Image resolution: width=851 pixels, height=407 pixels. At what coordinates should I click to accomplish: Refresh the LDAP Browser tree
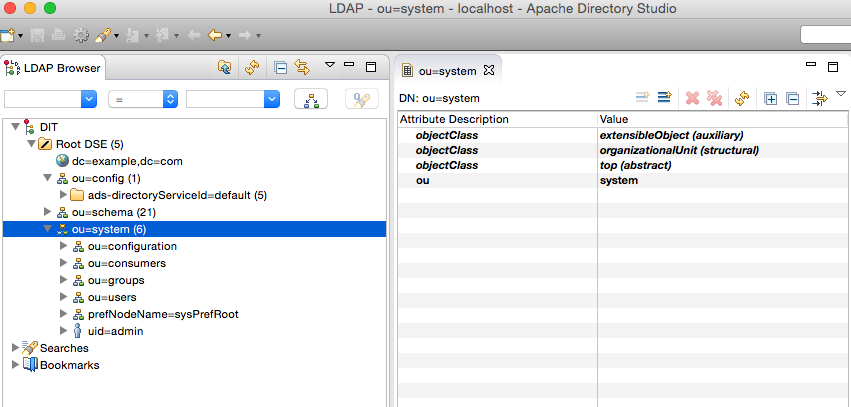tap(251, 67)
